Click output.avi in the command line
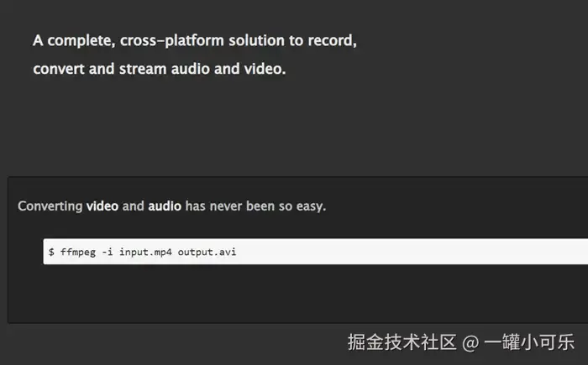 pos(207,252)
